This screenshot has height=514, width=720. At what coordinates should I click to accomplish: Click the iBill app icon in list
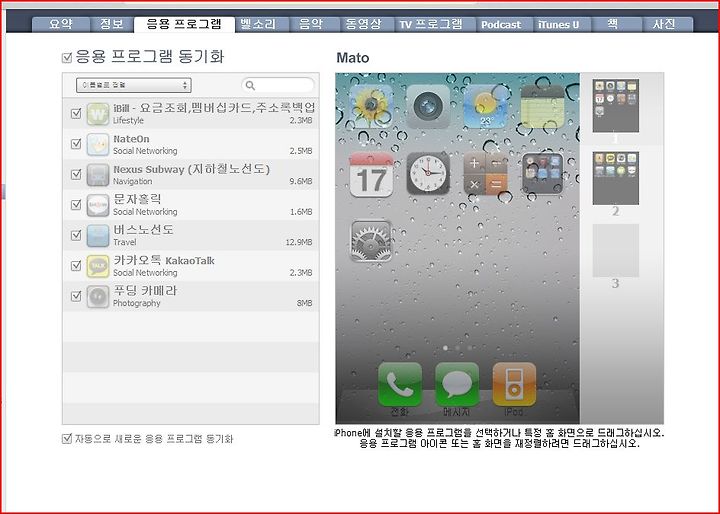[x=98, y=114]
